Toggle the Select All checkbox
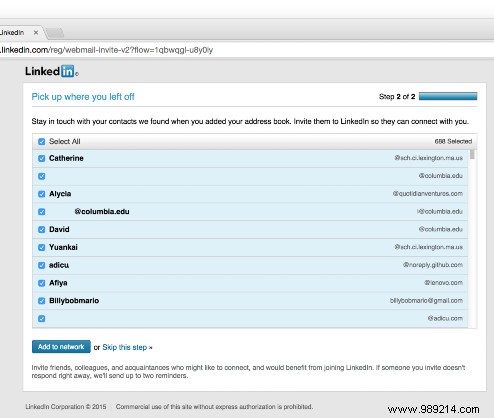Image resolution: width=494 pixels, height=418 pixels. tap(41, 142)
